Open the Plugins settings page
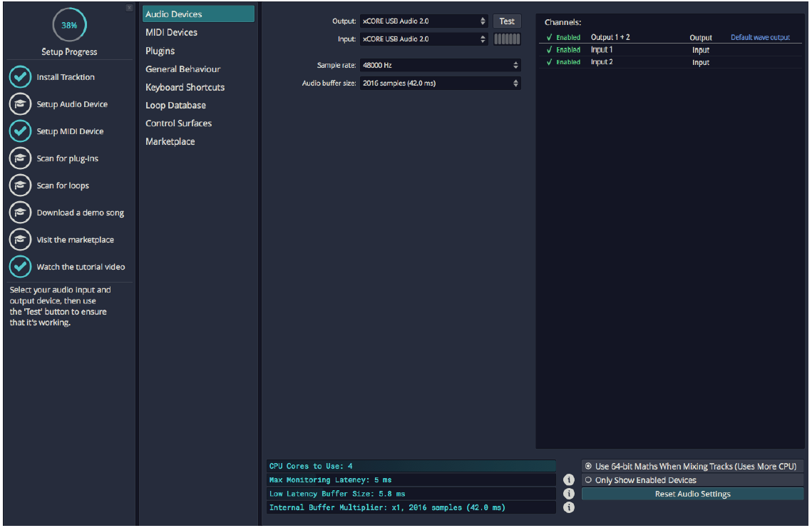 click(x=160, y=51)
